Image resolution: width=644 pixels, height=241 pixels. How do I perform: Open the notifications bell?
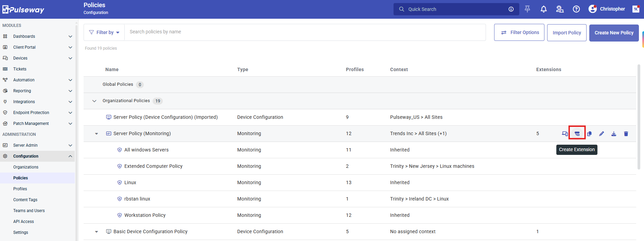544,9
